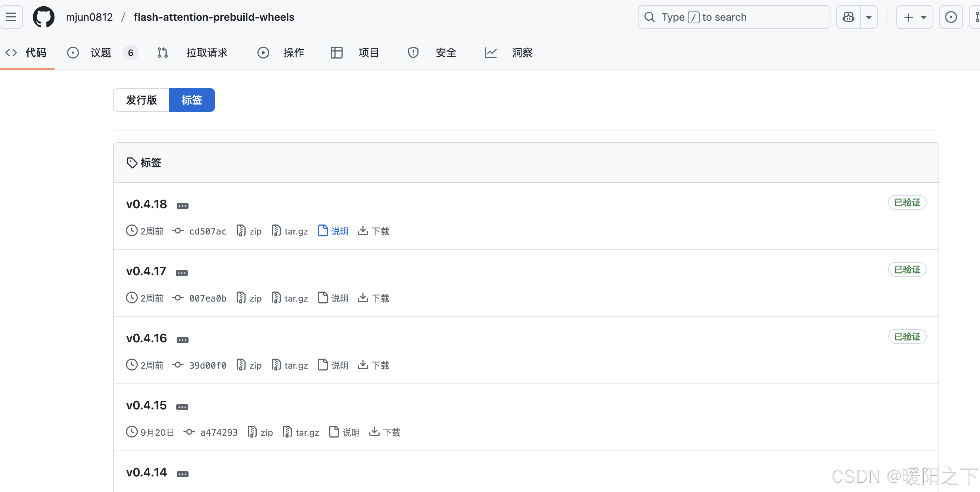Open the plus create-new dropdown
This screenshot has height=492, width=980.
(914, 17)
